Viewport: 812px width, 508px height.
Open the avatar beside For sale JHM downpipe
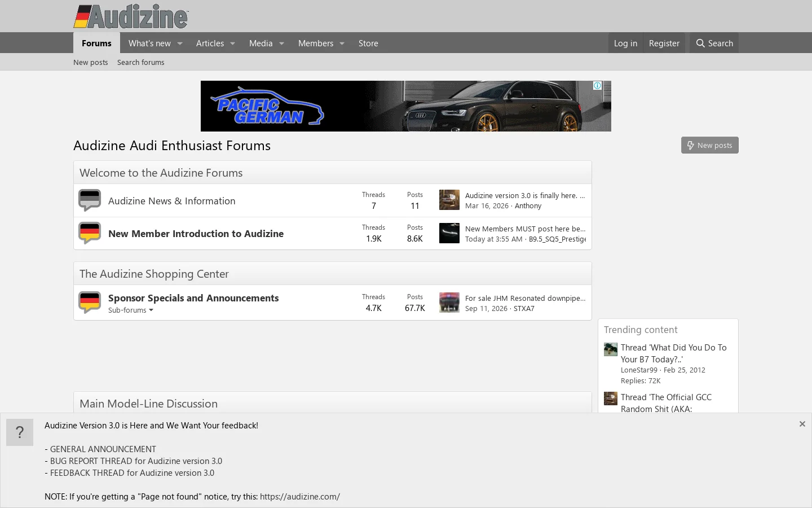pos(449,303)
